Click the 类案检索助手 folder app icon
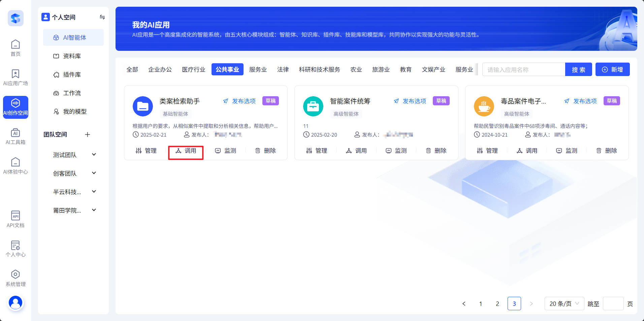The height and width of the screenshot is (321, 644). tap(143, 106)
